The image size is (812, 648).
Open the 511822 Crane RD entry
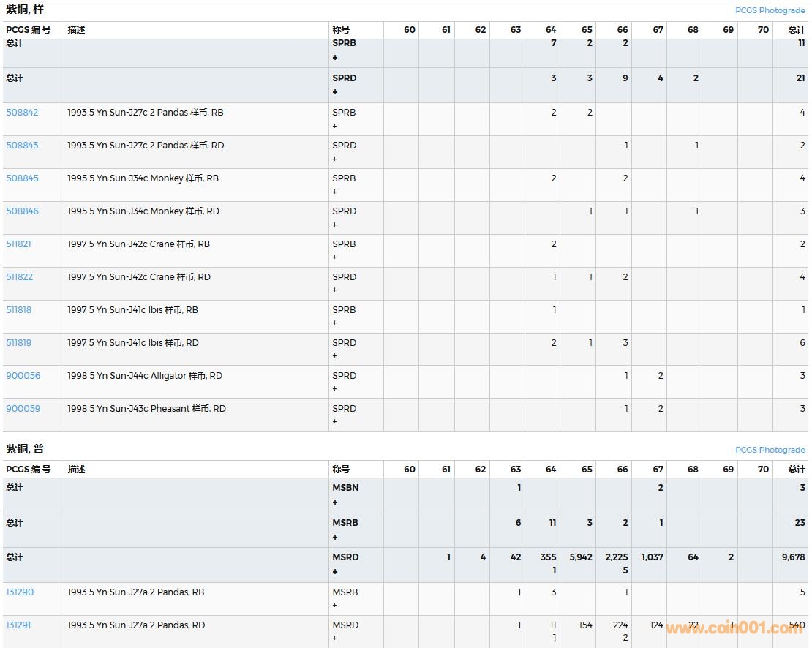pos(20,277)
